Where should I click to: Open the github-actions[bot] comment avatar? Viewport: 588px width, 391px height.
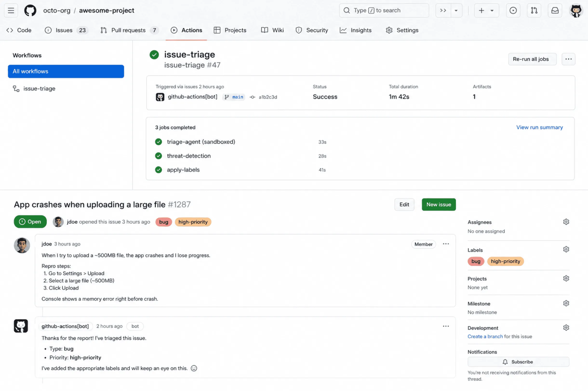(x=21, y=326)
